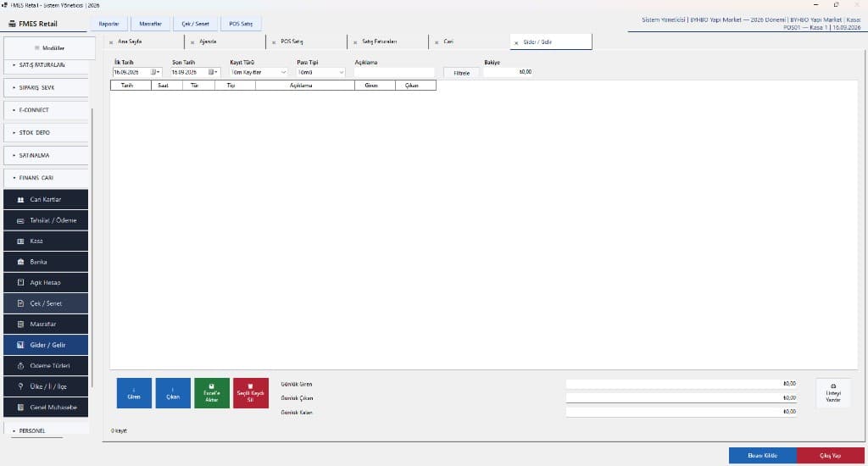
Task: Click the Açıklama filter input field
Action: 394,73
